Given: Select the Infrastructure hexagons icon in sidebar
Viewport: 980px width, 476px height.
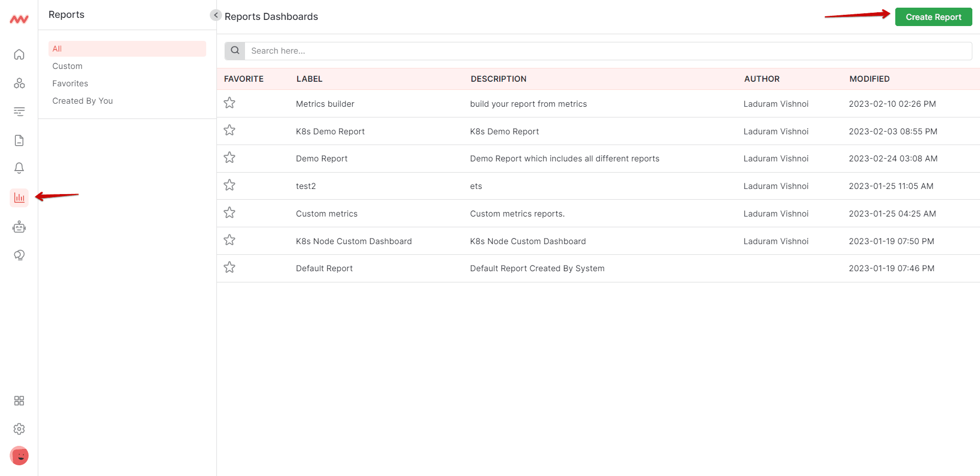Looking at the screenshot, I should tap(19, 83).
